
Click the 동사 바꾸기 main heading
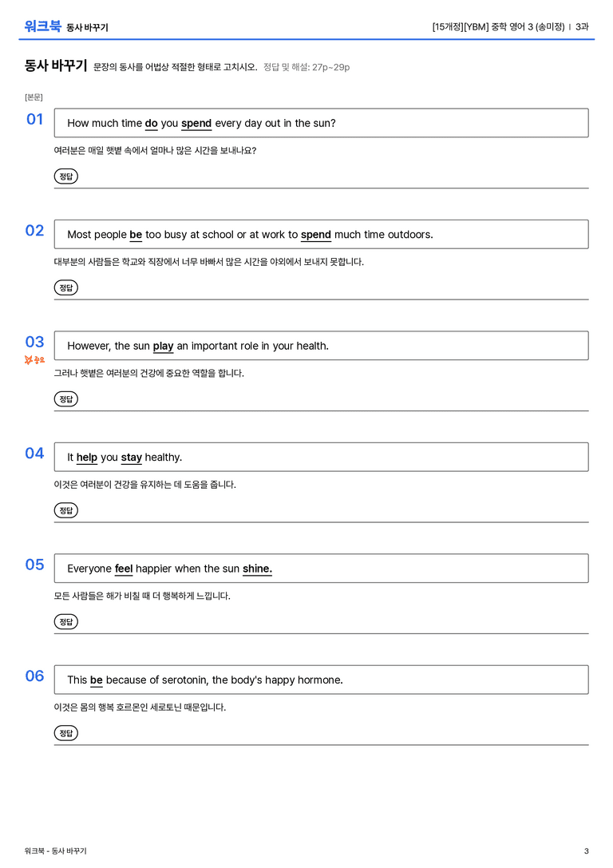pos(56,65)
